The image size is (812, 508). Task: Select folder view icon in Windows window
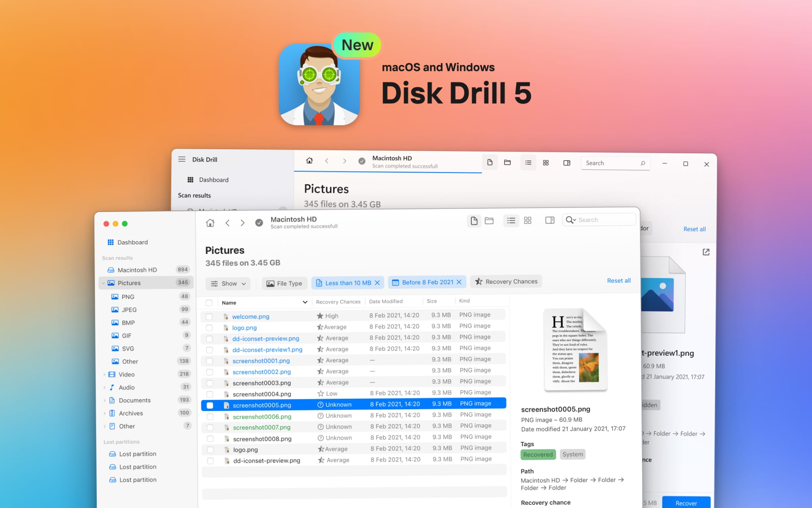pos(507,162)
